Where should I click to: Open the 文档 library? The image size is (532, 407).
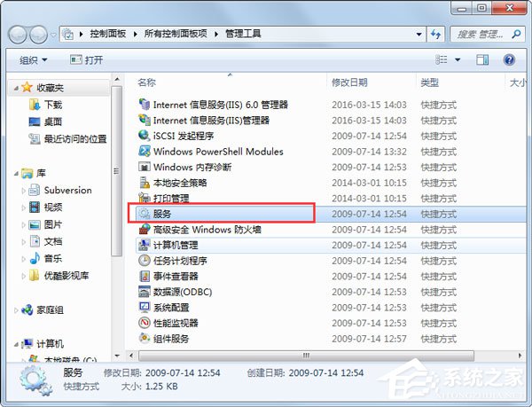(45, 241)
